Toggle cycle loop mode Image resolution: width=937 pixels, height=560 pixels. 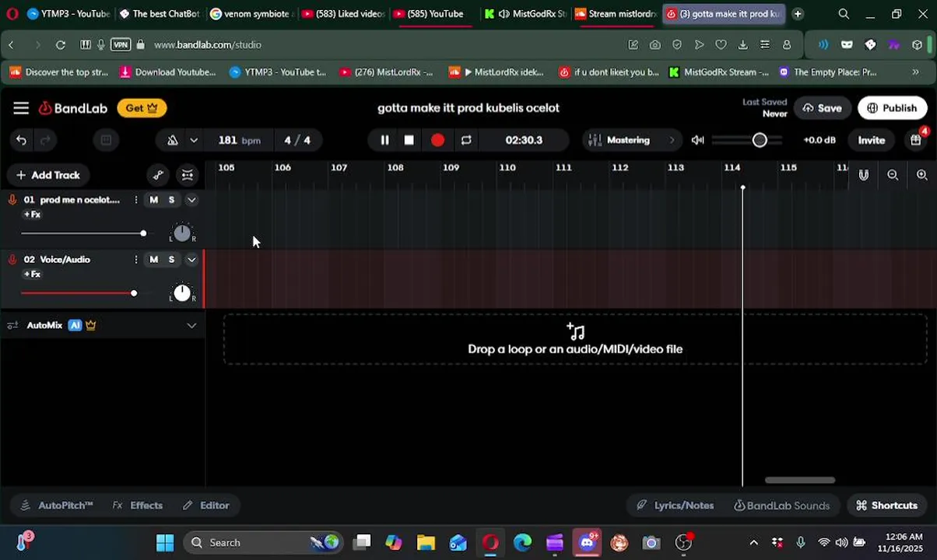[466, 140]
